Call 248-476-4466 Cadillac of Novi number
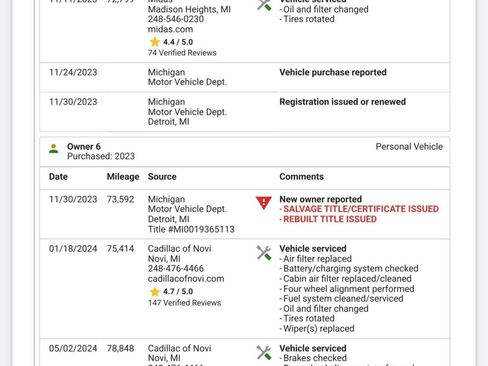Image resolution: width=488 pixels, height=366 pixels. coord(176,268)
